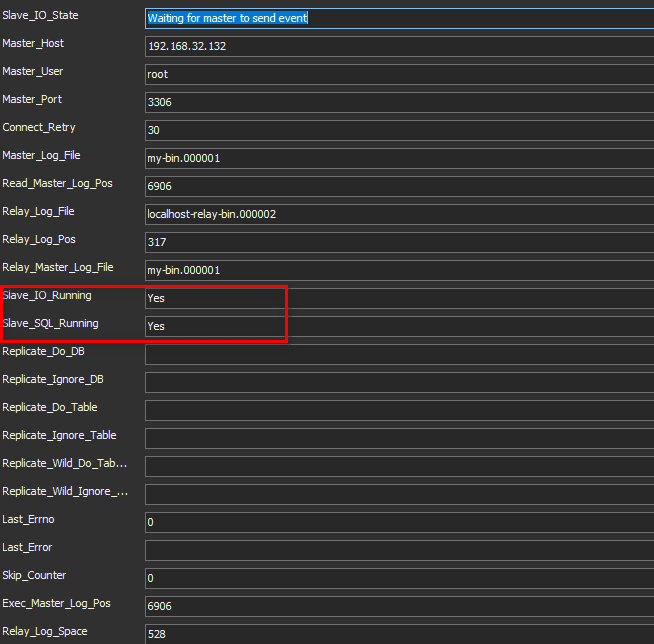This screenshot has width=654, height=644.
Task: Click the Slave_SQL_Running Yes field
Action: coord(398,326)
